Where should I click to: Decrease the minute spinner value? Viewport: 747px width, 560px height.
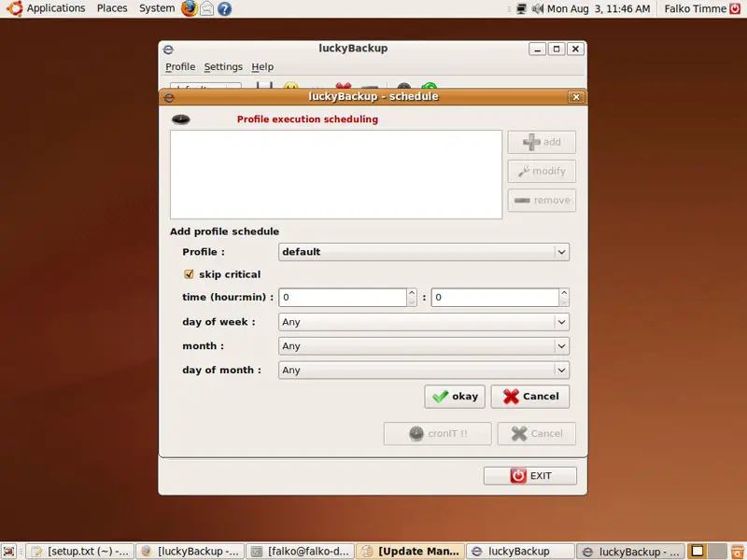click(x=564, y=302)
